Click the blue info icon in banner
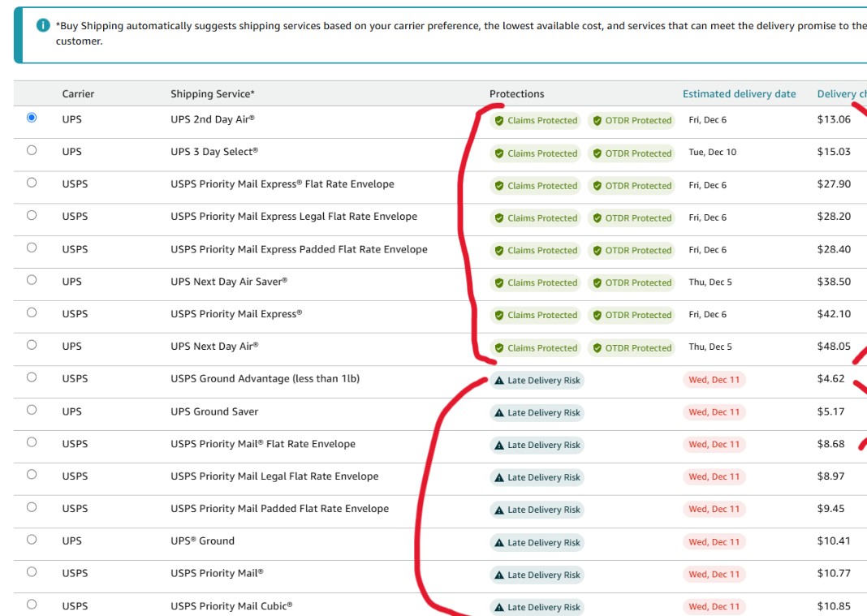Viewport: 867px width, 616px height. [x=43, y=25]
